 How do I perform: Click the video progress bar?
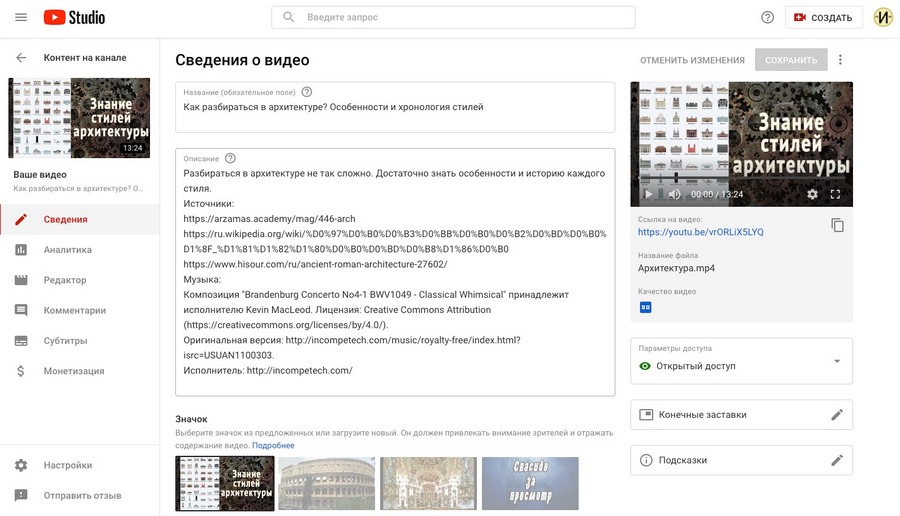point(741,182)
